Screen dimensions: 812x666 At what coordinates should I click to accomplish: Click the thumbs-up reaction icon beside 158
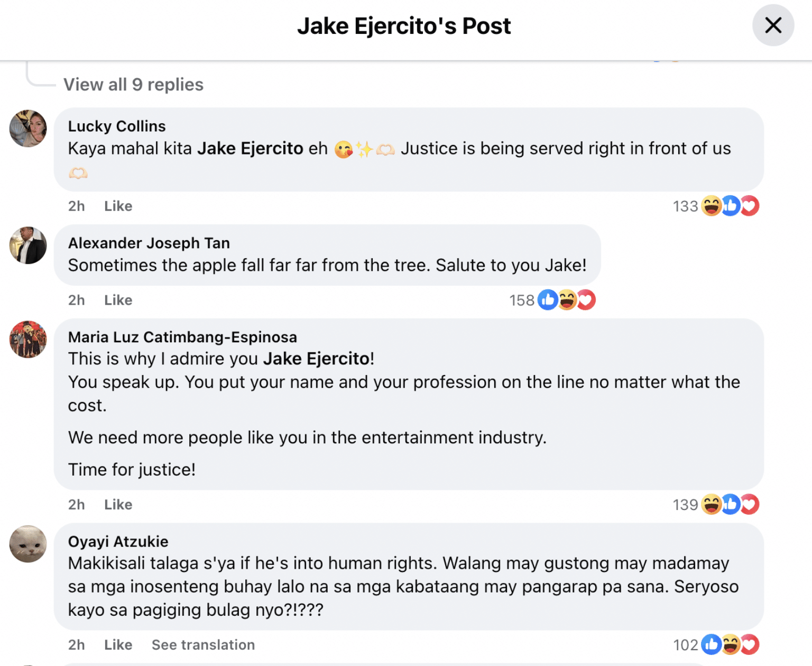[548, 300]
